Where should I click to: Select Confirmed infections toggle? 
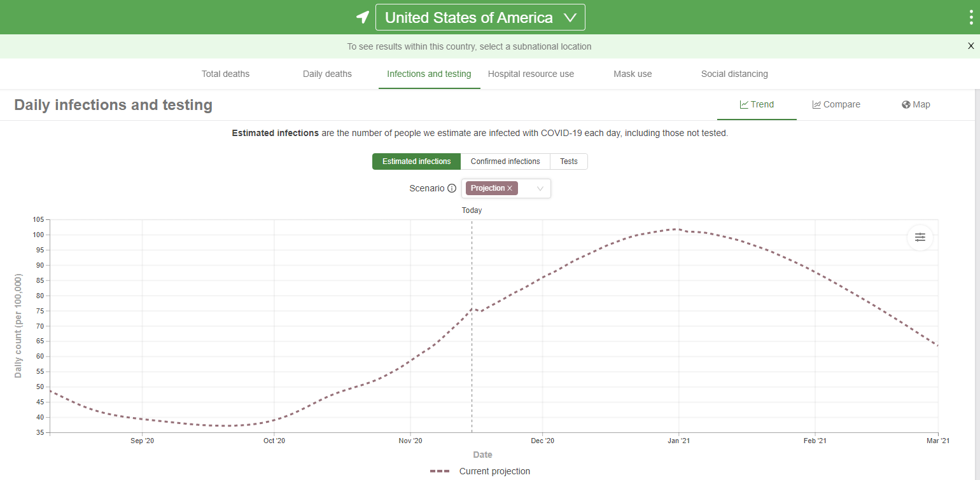pyautogui.click(x=505, y=161)
